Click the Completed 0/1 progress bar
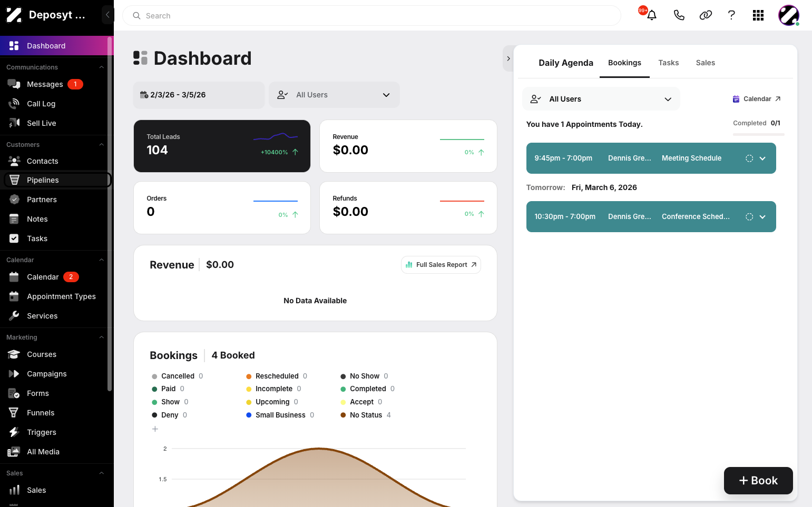The height and width of the screenshot is (507, 812). (x=758, y=135)
